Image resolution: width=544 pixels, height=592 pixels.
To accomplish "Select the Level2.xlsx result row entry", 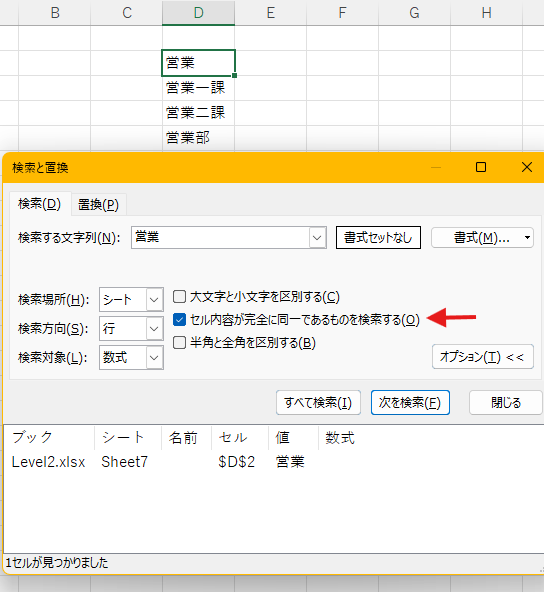I will point(48,462).
